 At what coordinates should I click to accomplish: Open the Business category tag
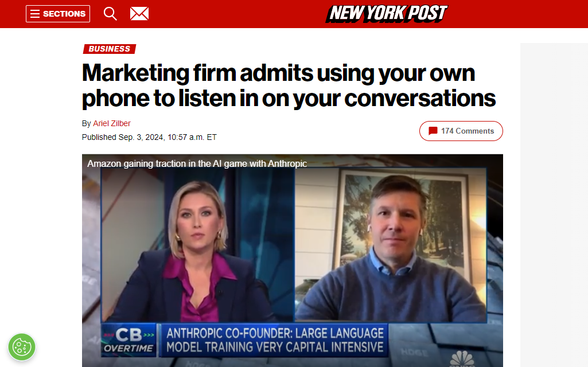110,49
